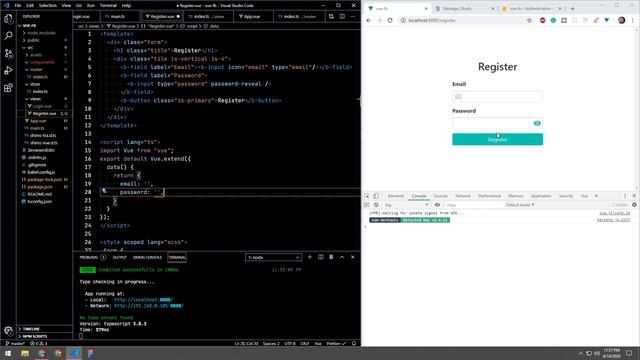The height and width of the screenshot is (360, 640).
Task: Close the DevTools panel
Action: (634, 196)
